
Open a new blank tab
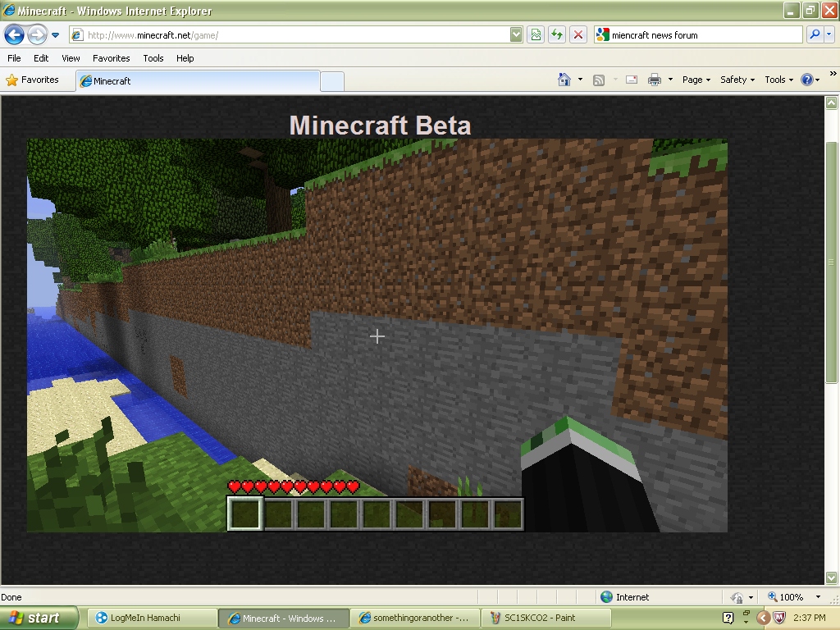332,81
